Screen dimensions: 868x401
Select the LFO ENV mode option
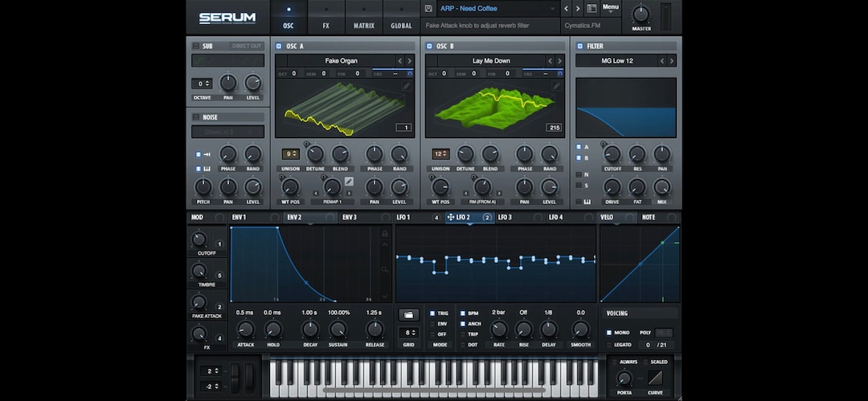coord(433,324)
